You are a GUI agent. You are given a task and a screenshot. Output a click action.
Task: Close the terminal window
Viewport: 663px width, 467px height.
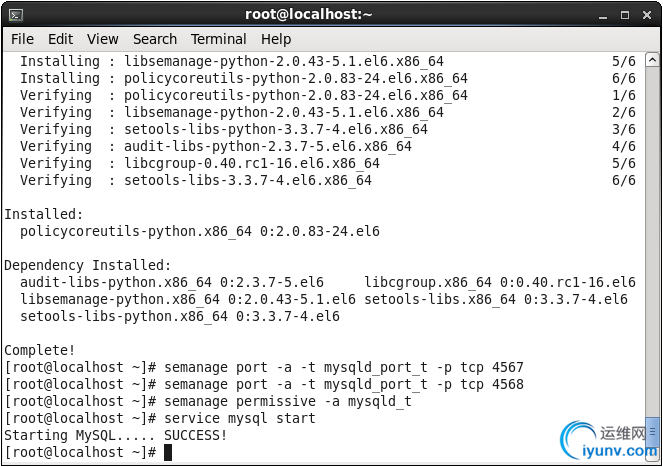(647, 15)
